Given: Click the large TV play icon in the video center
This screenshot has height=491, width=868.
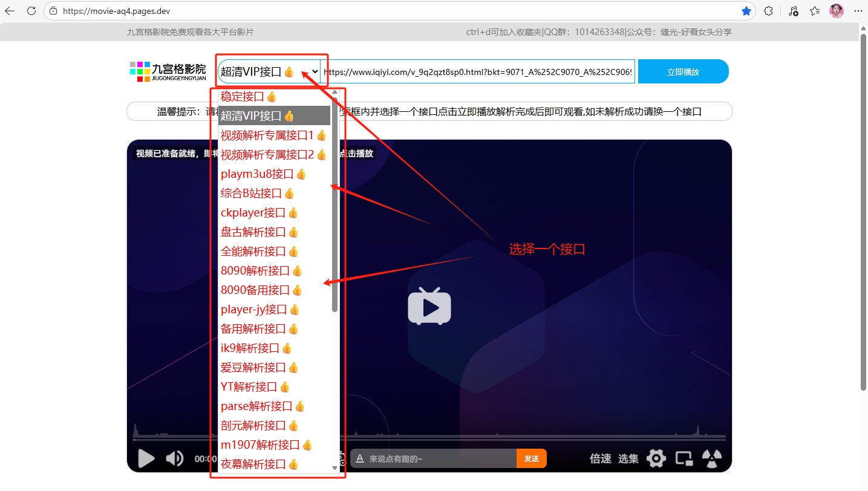Looking at the screenshot, I should [x=429, y=306].
